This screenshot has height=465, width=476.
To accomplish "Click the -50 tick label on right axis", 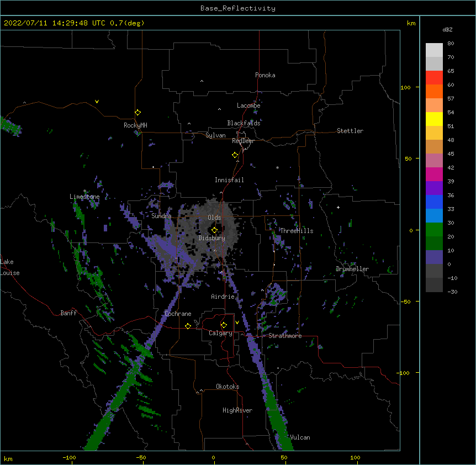I will tap(404, 302).
